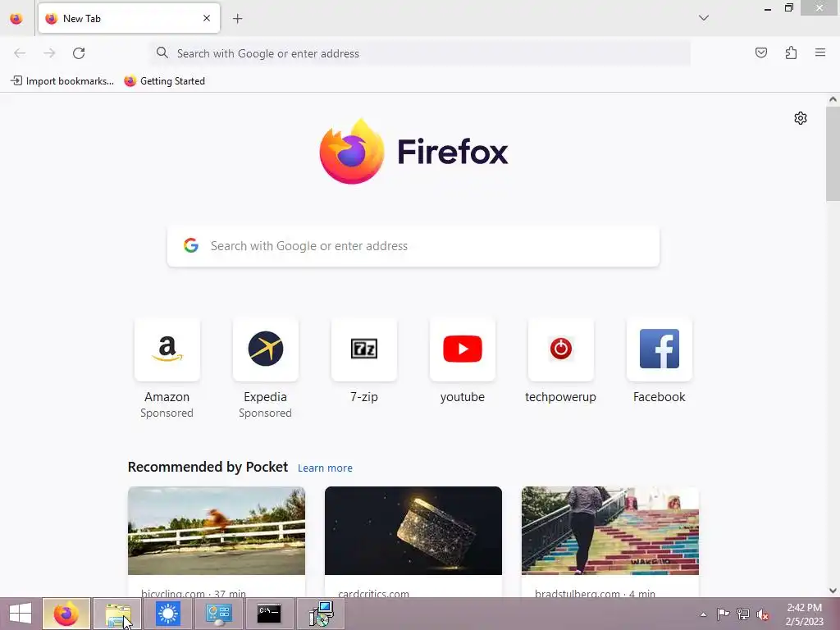This screenshot has height=630, width=840.
Task: Follow the Learn more Pocket link
Action: (x=325, y=468)
